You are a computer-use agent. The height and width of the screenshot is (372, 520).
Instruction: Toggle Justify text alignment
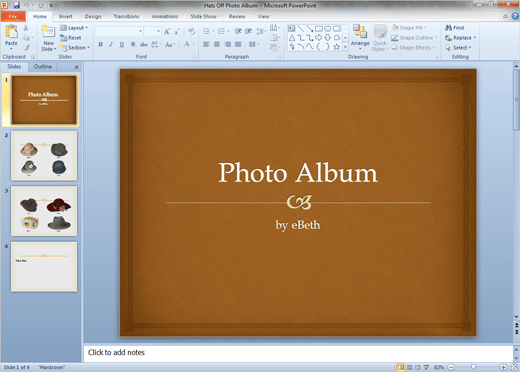[238, 44]
